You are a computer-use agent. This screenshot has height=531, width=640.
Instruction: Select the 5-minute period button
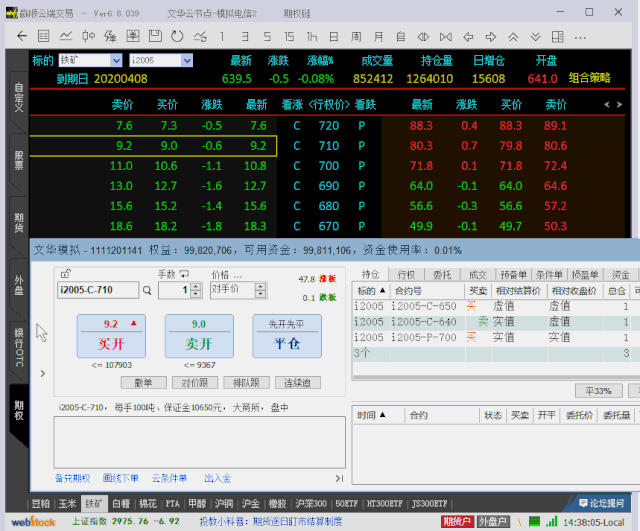click(x=267, y=37)
